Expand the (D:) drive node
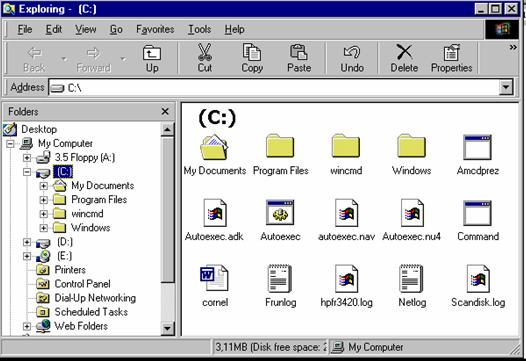 click(27, 242)
